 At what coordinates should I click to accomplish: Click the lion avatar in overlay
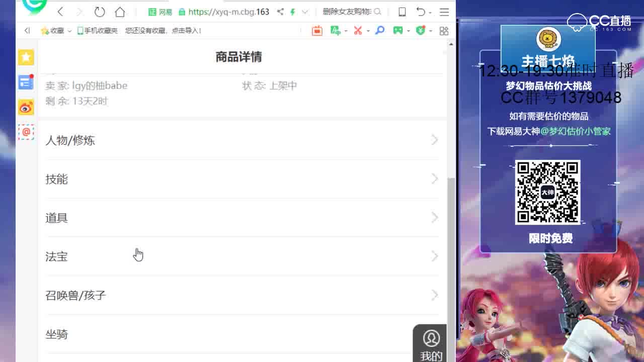tap(548, 39)
